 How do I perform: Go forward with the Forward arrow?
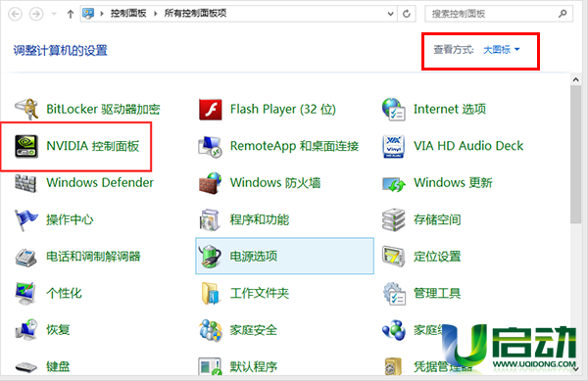click(36, 15)
